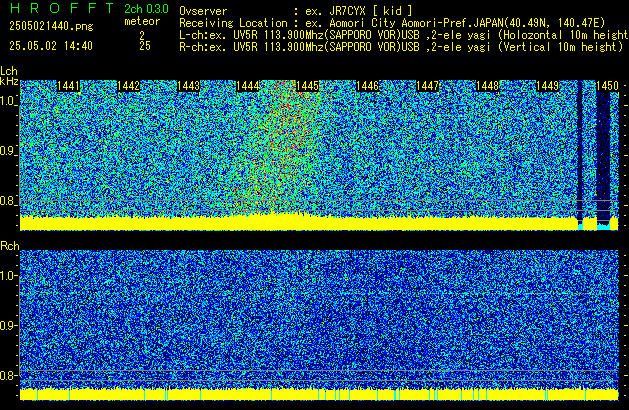Click the Receiving Location line

pyautogui.click(x=392, y=23)
